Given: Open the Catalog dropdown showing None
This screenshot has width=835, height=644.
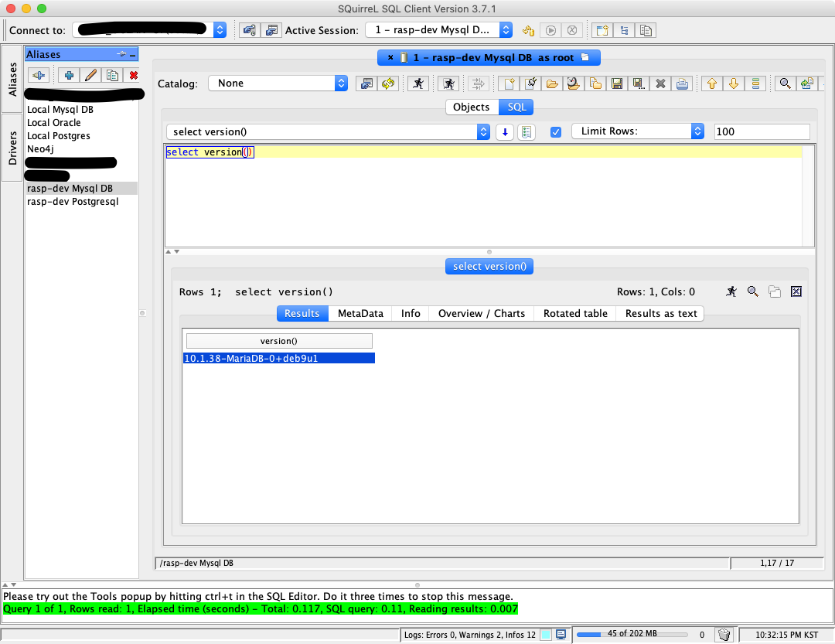Looking at the screenshot, I should point(342,83).
